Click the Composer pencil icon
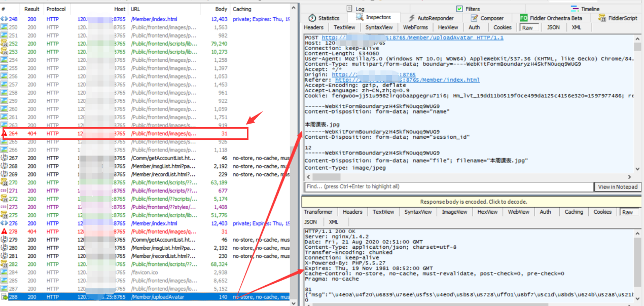Screen dimensions: 644x306 click(x=473, y=18)
